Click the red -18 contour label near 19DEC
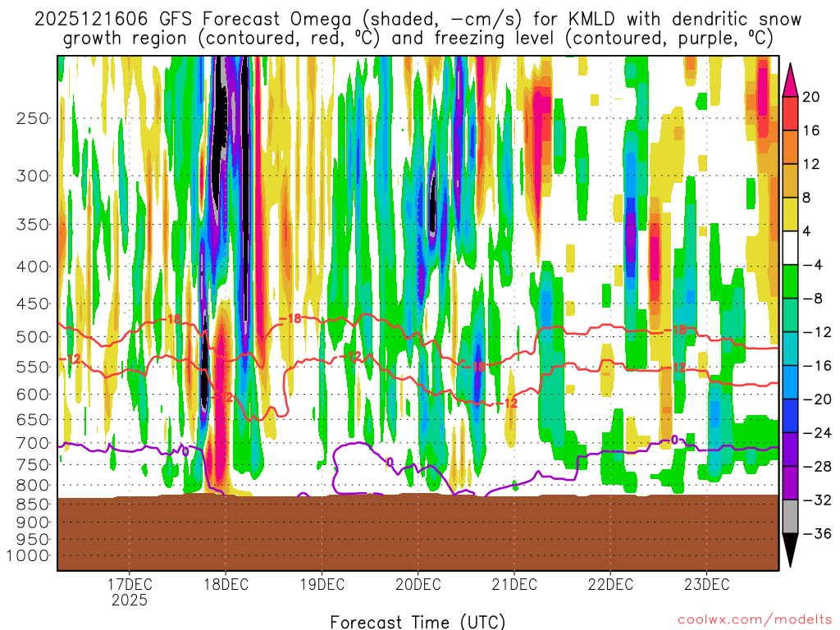Screen dimensions: 840x630 291,319
